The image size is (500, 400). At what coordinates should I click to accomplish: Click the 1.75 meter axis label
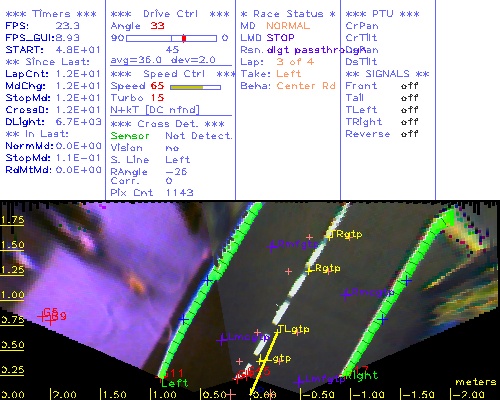(13, 220)
